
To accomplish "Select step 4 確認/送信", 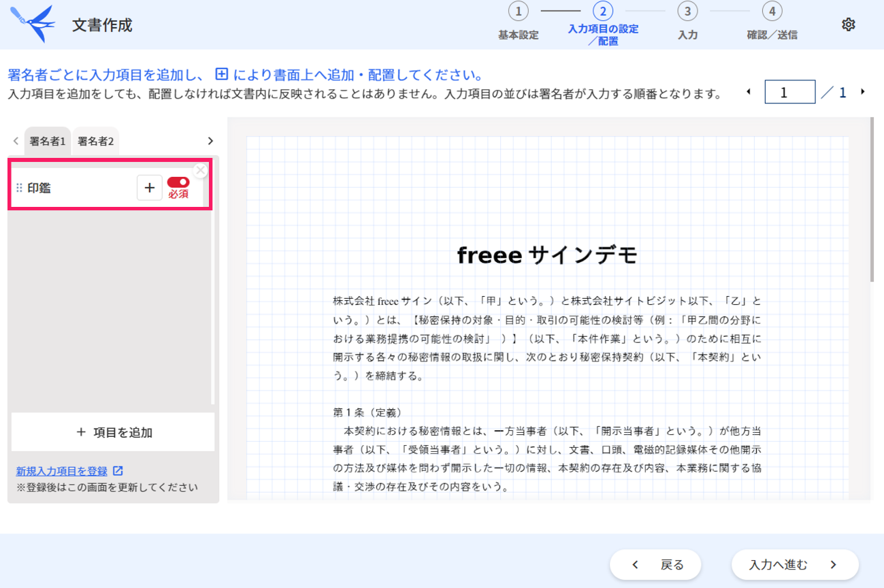I will [772, 22].
